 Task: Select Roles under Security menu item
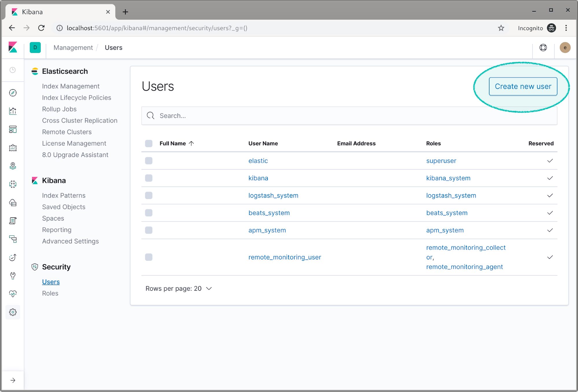point(50,293)
